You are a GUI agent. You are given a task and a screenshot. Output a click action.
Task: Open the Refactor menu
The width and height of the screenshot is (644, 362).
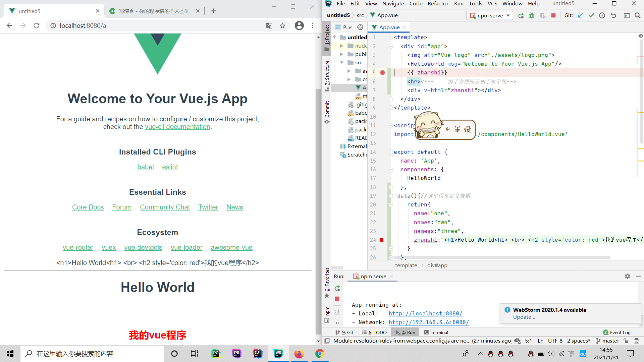pos(437,4)
